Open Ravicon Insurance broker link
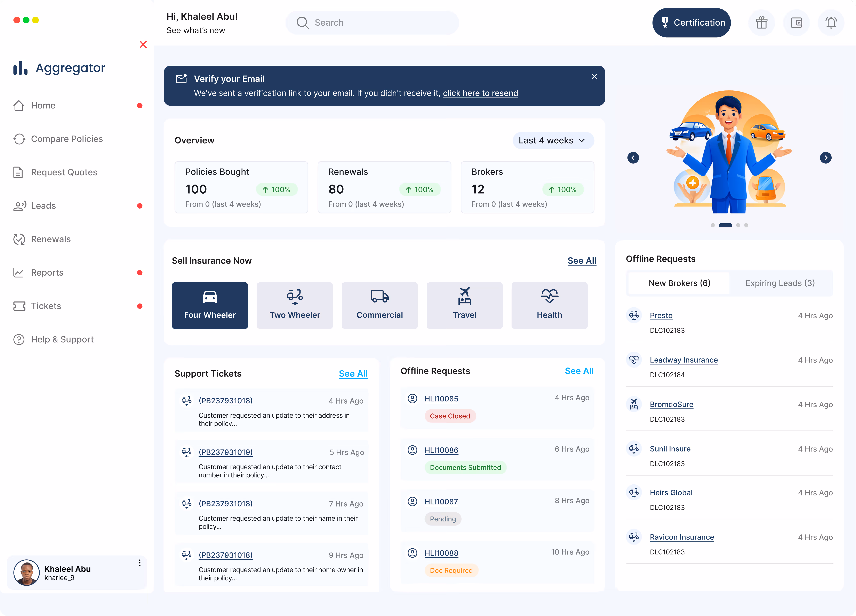Viewport: 856px width, 616px height. (682, 537)
